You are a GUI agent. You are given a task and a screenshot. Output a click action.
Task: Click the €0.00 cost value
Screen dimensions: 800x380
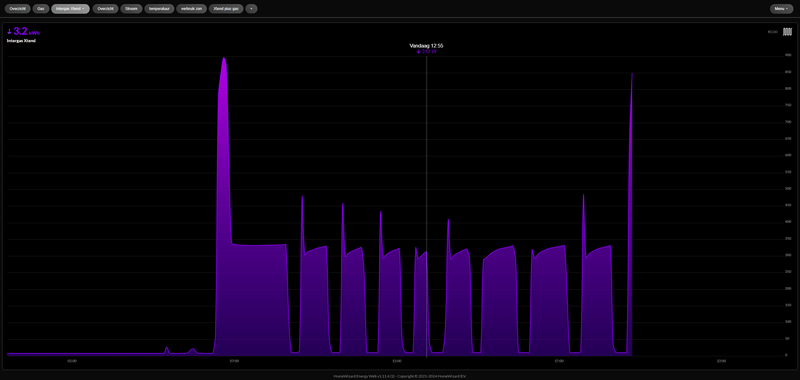[772, 32]
